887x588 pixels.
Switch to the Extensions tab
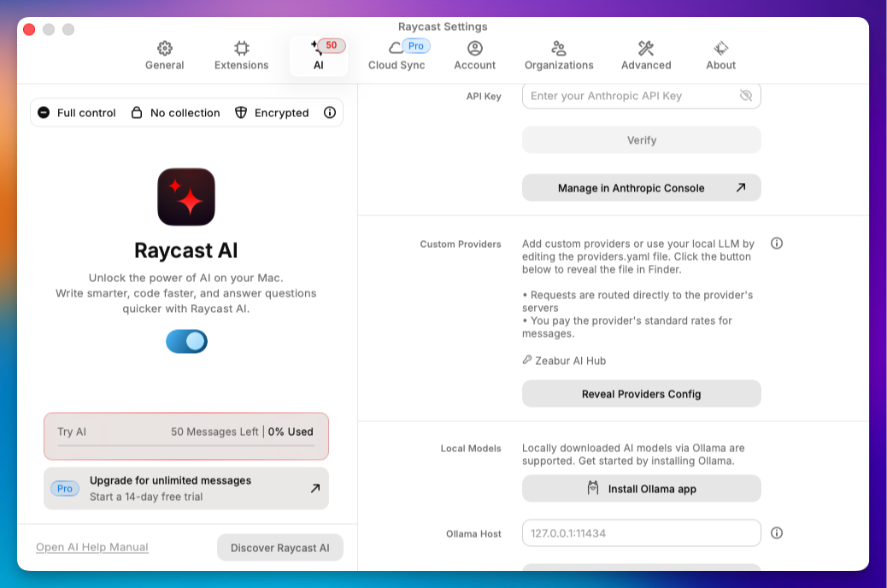click(x=241, y=56)
